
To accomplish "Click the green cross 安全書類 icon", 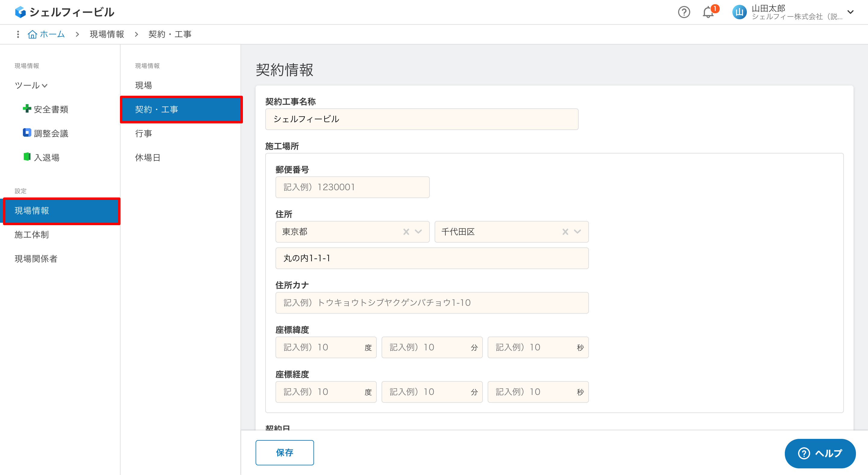I will (27, 108).
